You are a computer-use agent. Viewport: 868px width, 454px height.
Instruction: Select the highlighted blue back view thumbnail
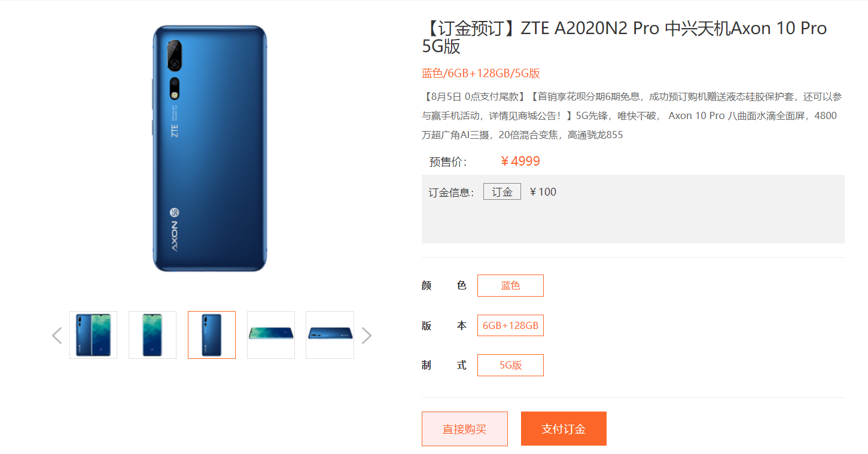click(x=212, y=335)
